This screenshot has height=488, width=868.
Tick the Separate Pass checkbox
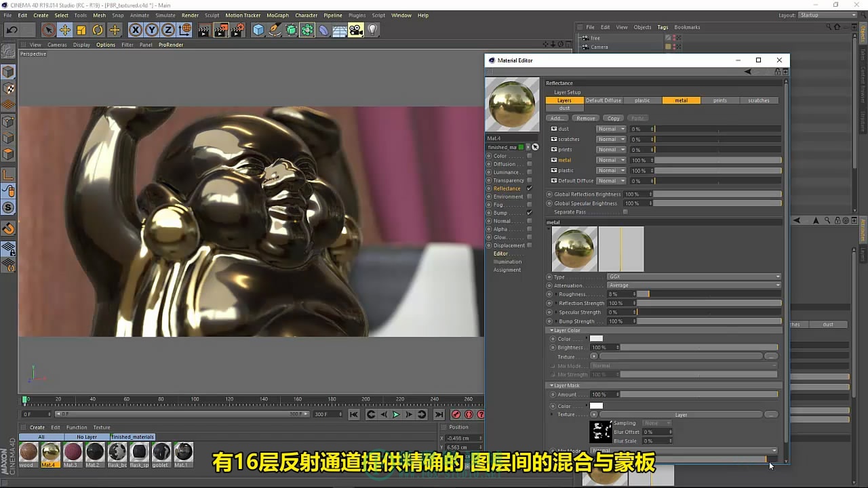click(x=625, y=212)
